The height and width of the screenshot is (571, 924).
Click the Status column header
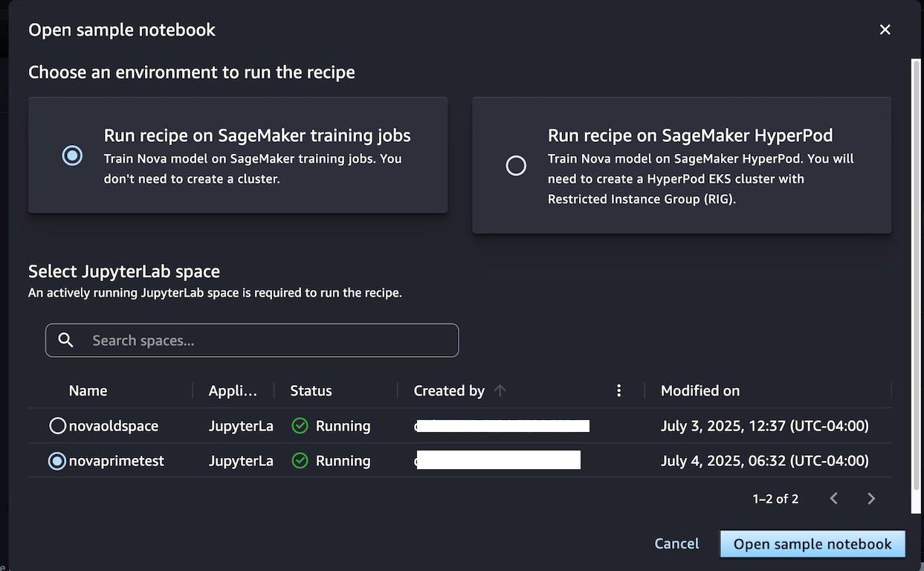(x=311, y=390)
